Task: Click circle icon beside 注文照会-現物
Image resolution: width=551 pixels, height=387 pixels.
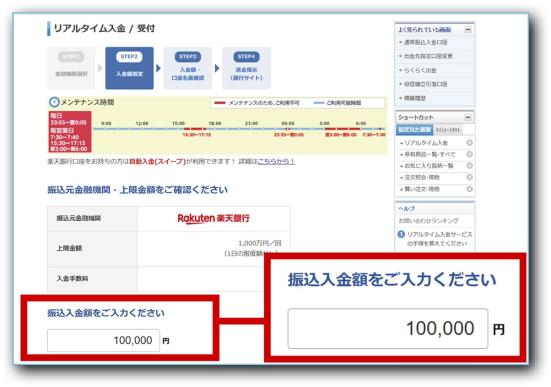Action: click(469, 177)
